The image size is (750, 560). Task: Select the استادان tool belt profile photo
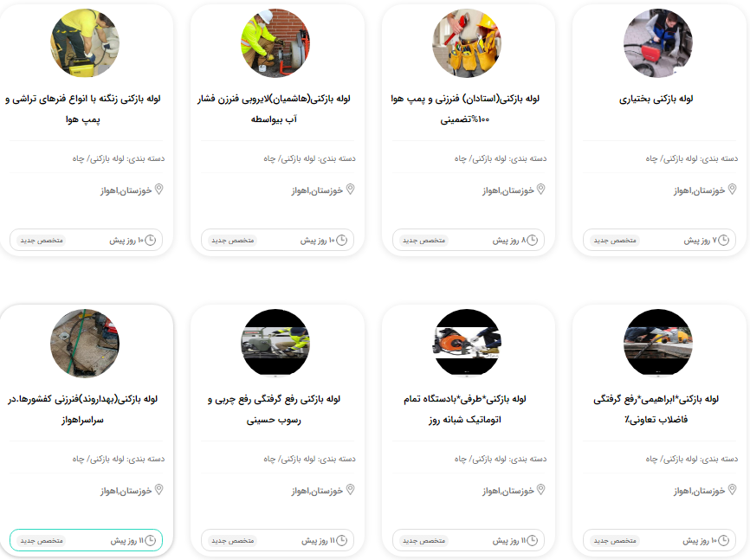467,43
